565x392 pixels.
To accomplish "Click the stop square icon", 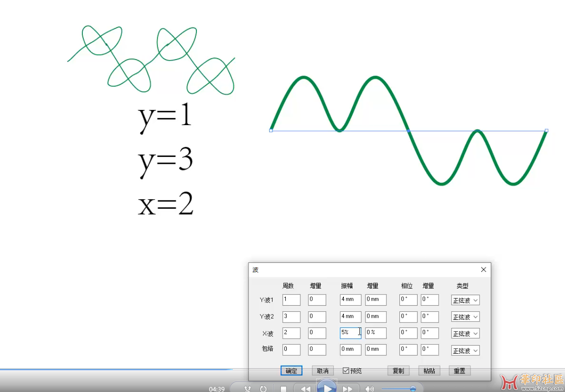I will tap(283, 389).
